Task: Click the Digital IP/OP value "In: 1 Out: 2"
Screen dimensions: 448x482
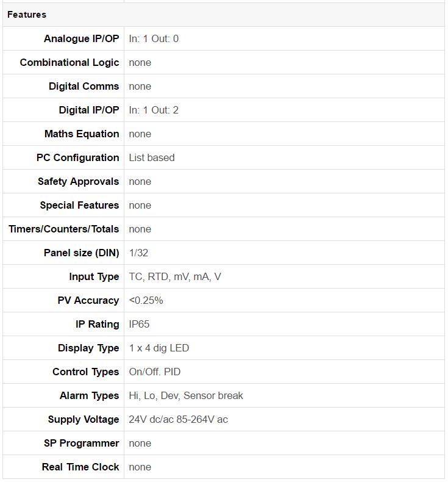Action: click(154, 110)
